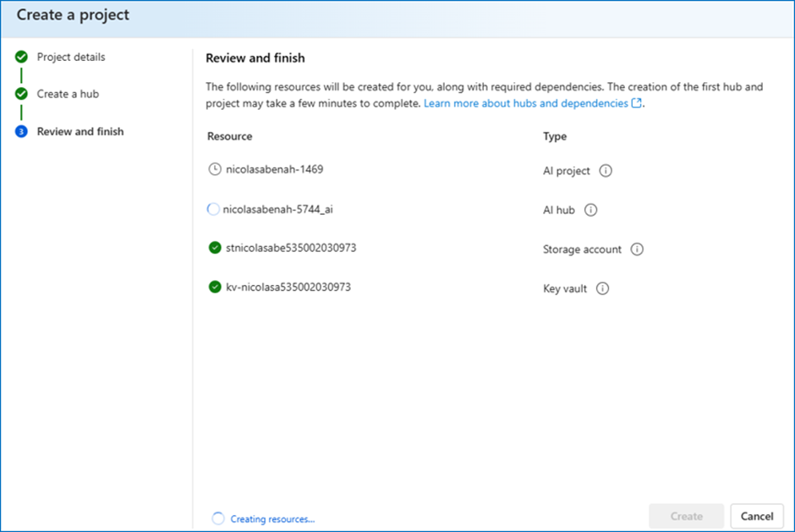Click green checkmark beside kv-nicolasa535002030973
The height and width of the screenshot is (532, 795).
pyautogui.click(x=215, y=287)
